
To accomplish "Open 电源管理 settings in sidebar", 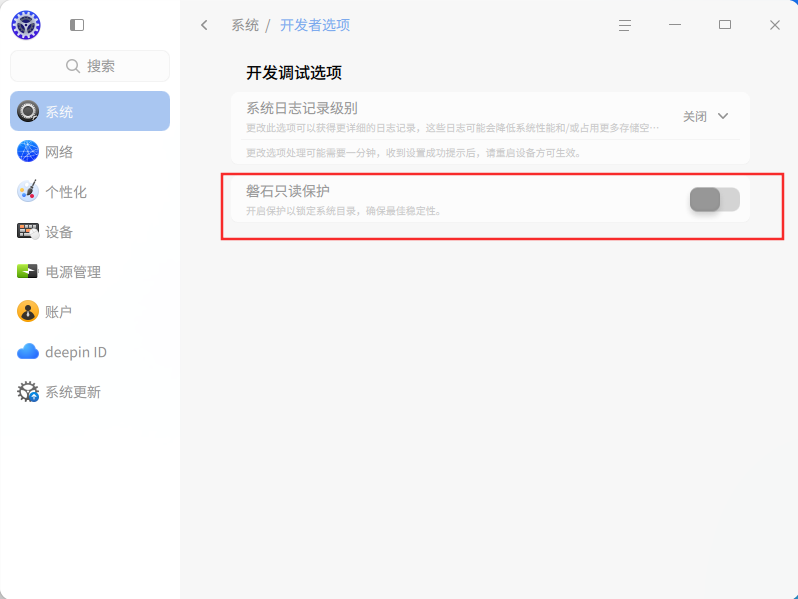I will (x=90, y=271).
